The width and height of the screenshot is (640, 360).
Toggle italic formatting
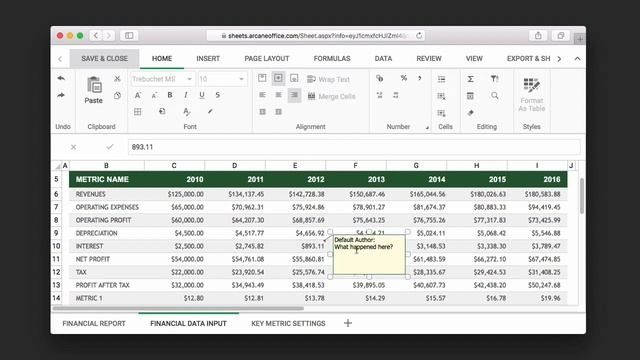coord(186,95)
